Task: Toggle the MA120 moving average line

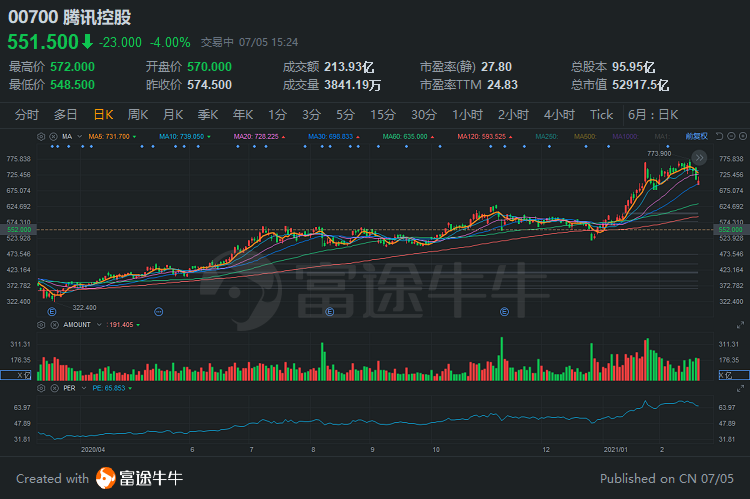Action: pyautogui.click(x=484, y=136)
